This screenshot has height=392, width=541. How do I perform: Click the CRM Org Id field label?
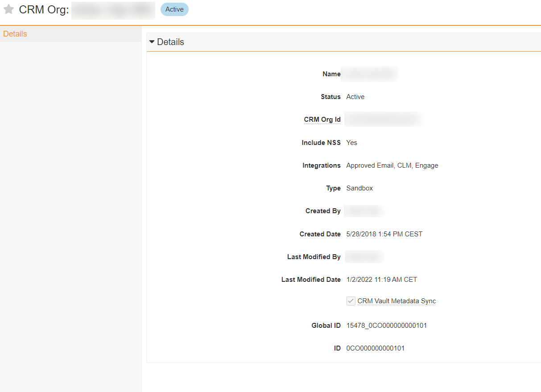coord(322,120)
